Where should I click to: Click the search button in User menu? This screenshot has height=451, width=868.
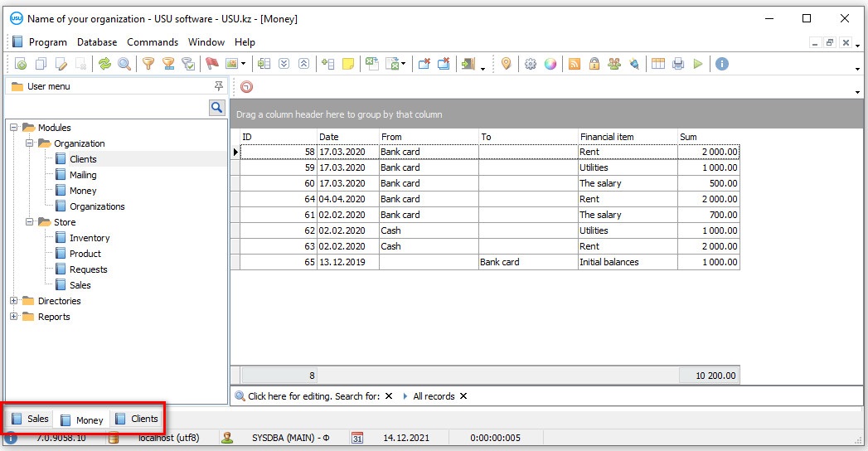(x=217, y=107)
